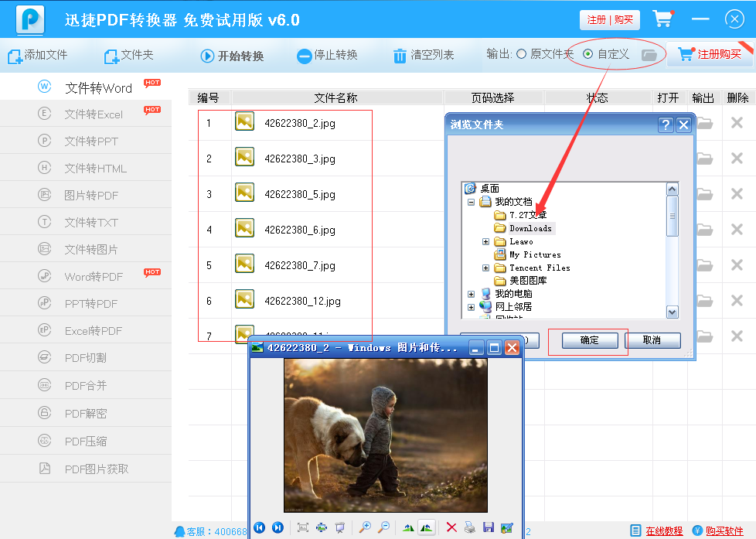
Task: Click 确定 in browse folder dialog
Action: point(590,340)
